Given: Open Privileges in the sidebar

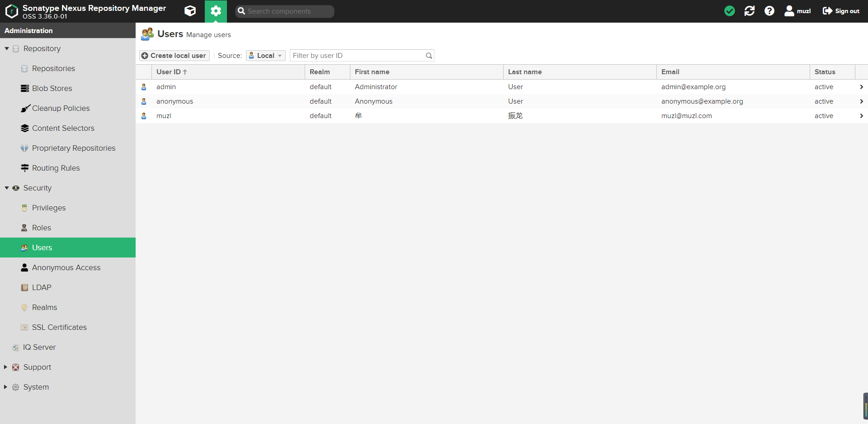Looking at the screenshot, I should pyautogui.click(x=68, y=208).
